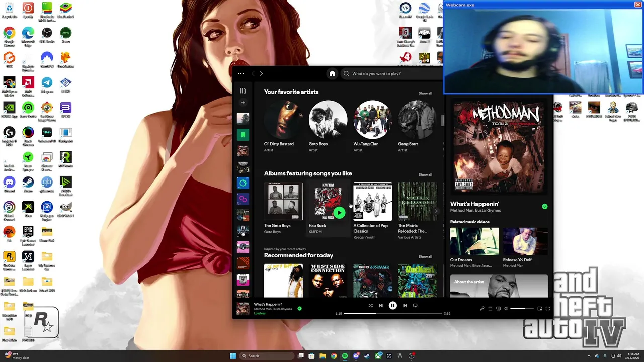Open Xbox desktop shortcut
This screenshot has width=644, height=362.
point(28,209)
